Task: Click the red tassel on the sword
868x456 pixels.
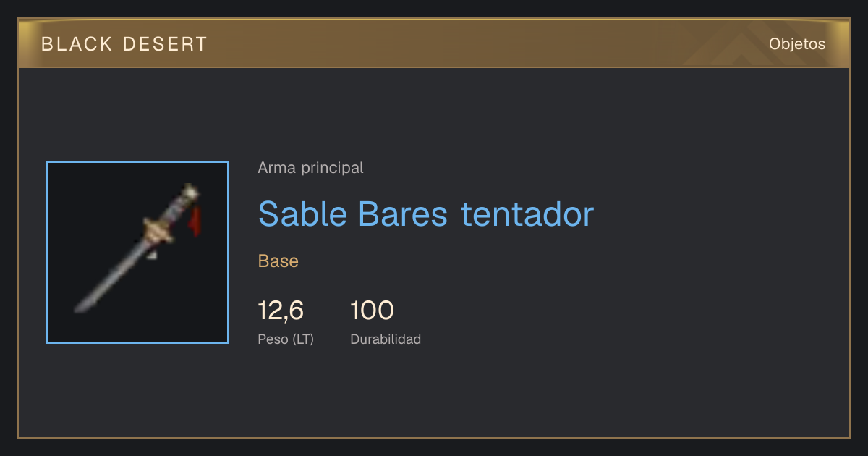Action: pos(195,221)
